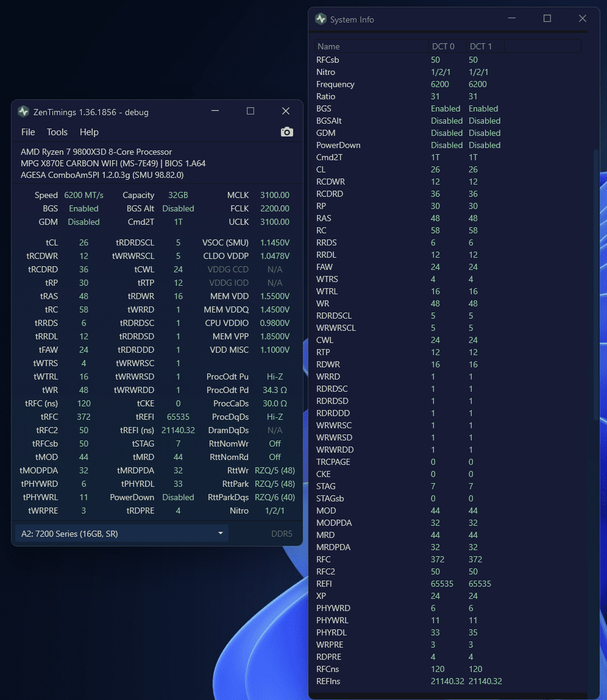Click the MPG X870E CARBON WIFI motherboard line
Image resolution: width=607 pixels, height=700 pixels.
(113, 163)
